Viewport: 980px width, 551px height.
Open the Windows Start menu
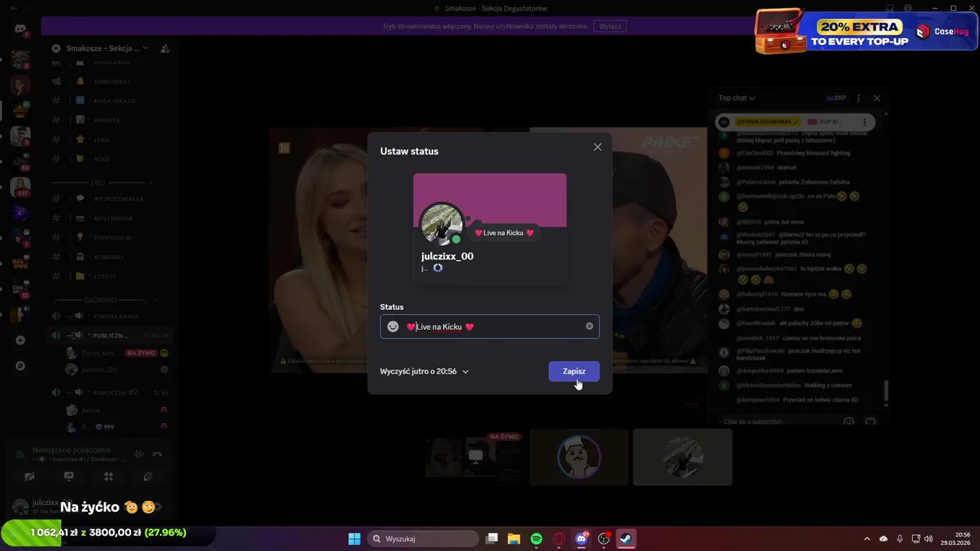354,539
